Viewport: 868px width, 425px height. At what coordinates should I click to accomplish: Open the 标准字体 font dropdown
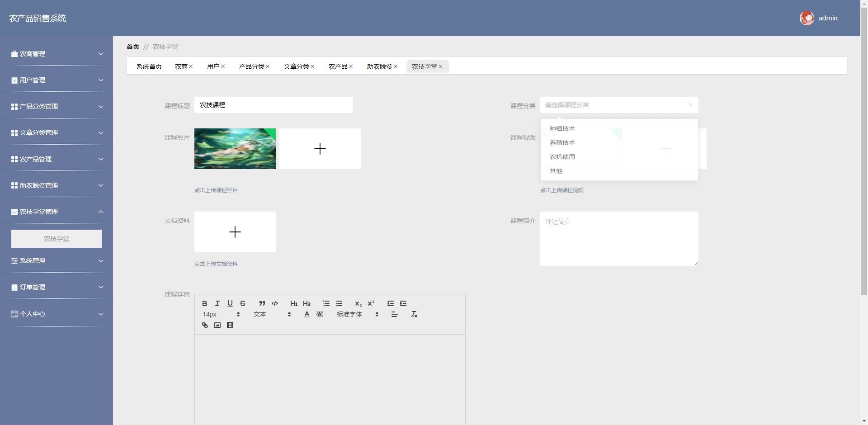click(357, 314)
